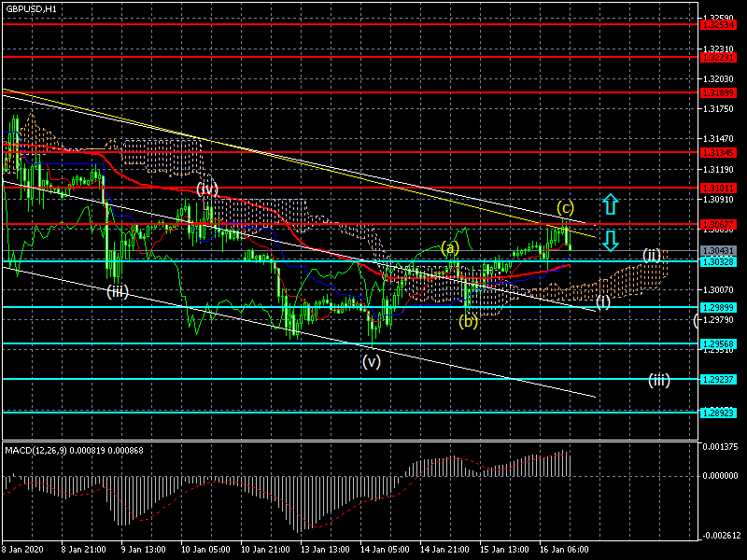Click the yellow (a) wave label
Screen dimensions: 747x560
tap(450, 247)
